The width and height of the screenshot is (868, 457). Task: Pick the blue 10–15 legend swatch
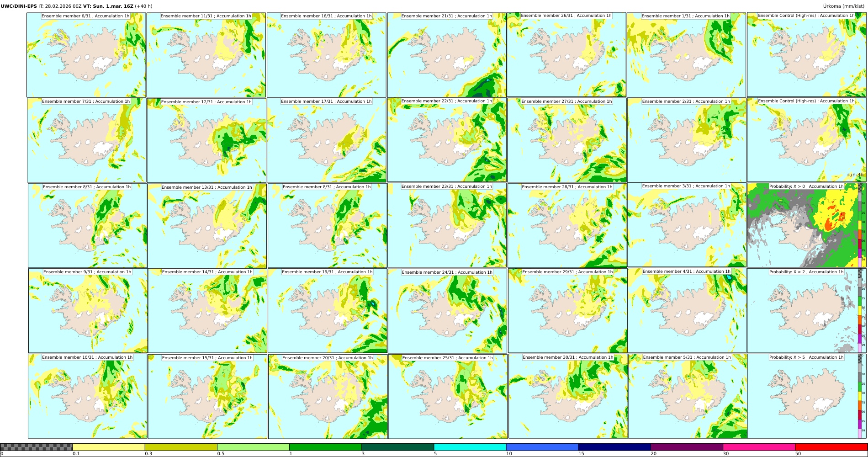(x=542, y=447)
